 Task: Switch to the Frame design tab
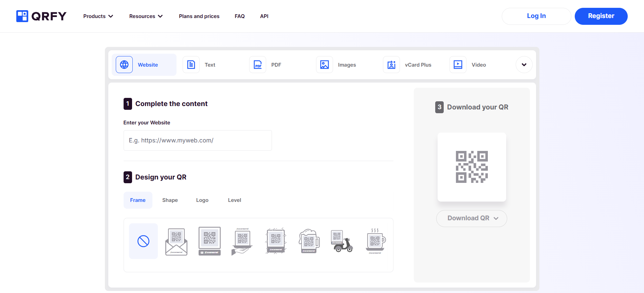point(138,200)
